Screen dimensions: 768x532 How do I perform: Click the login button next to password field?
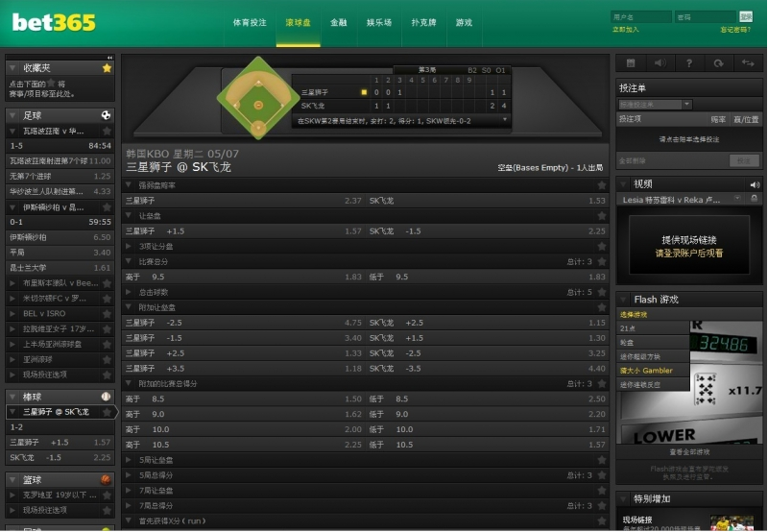[x=746, y=16]
